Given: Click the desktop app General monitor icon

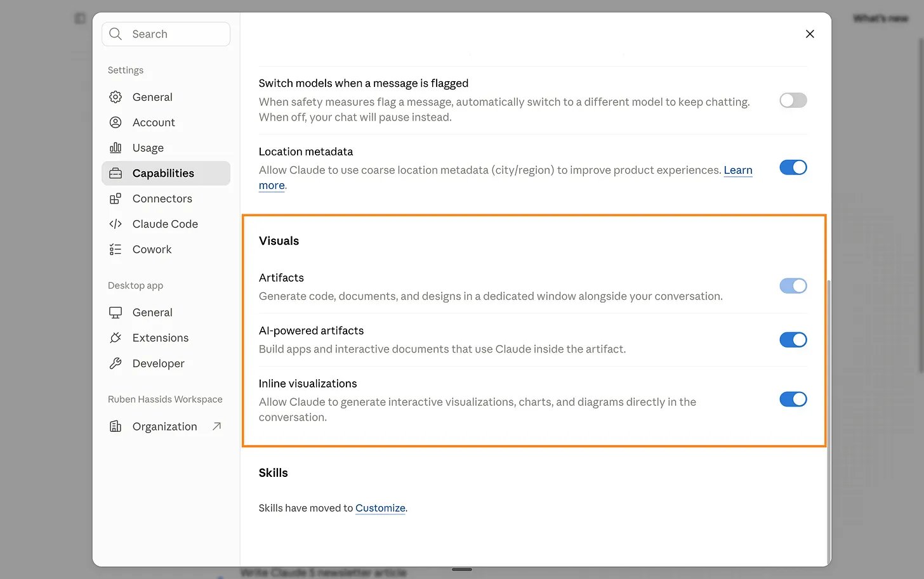Looking at the screenshot, I should (x=115, y=313).
